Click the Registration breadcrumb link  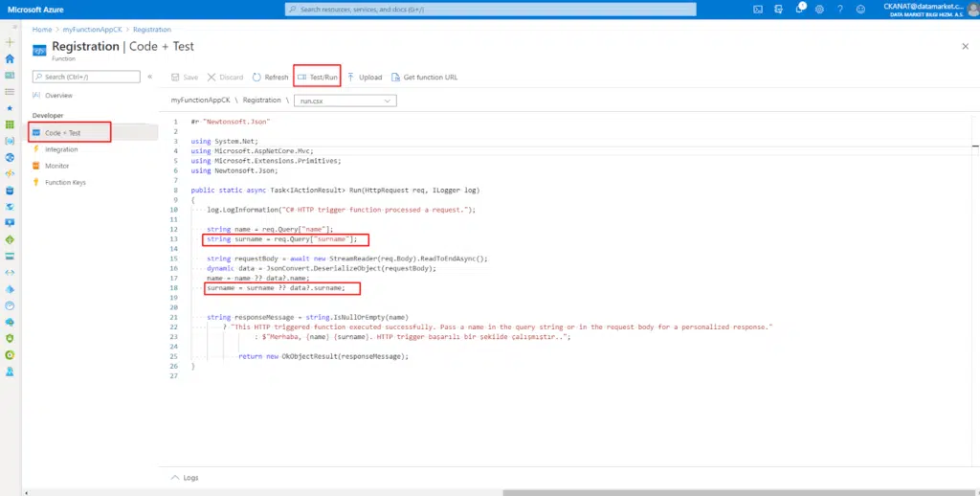(152, 30)
